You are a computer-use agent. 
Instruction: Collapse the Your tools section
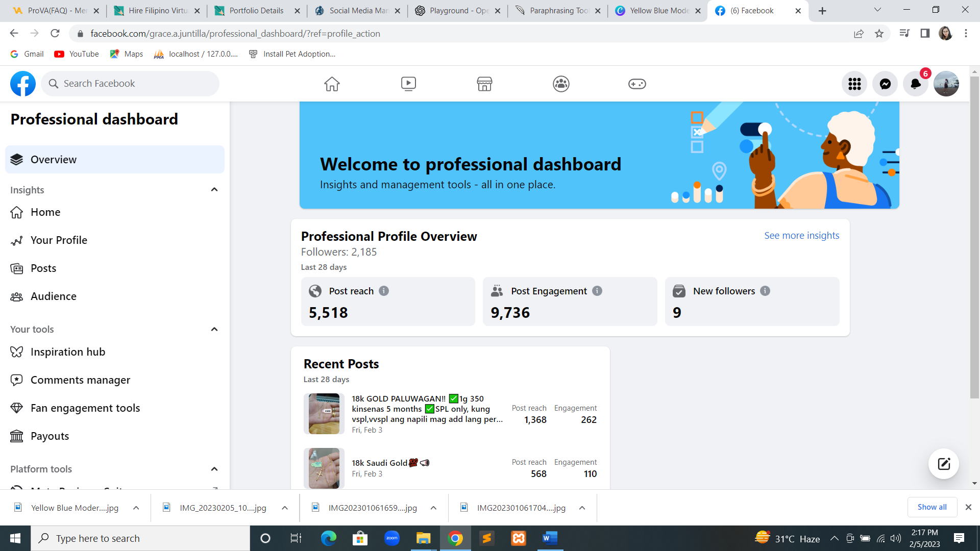coord(214,329)
